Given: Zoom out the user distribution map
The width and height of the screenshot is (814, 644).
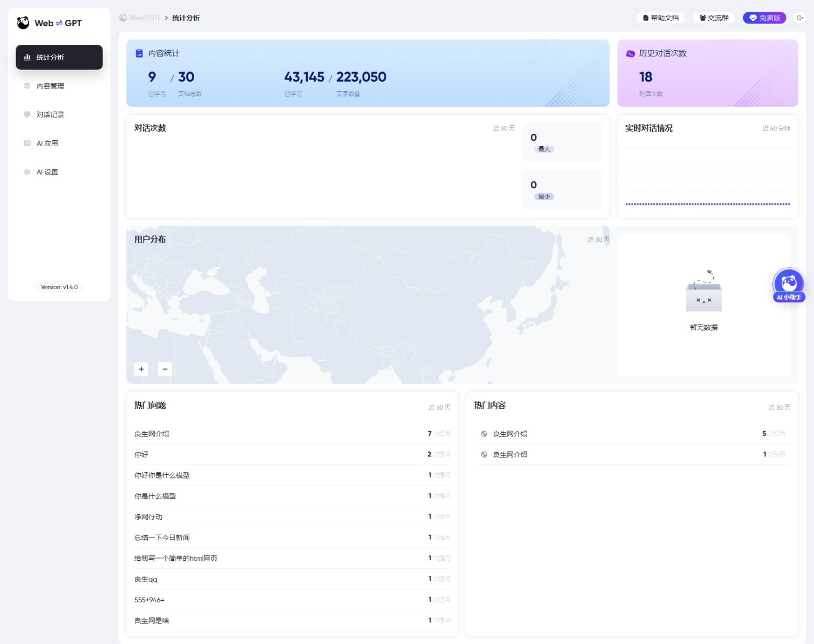Looking at the screenshot, I should [165, 369].
